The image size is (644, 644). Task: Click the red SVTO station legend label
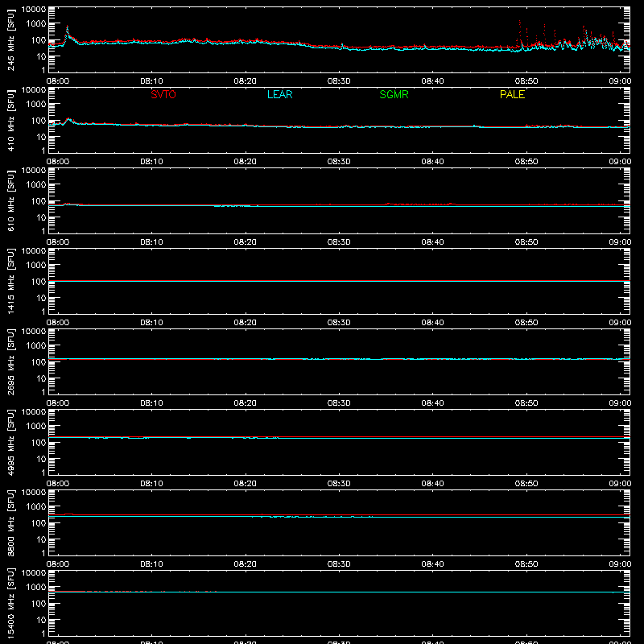pyautogui.click(x=163, y=94)
